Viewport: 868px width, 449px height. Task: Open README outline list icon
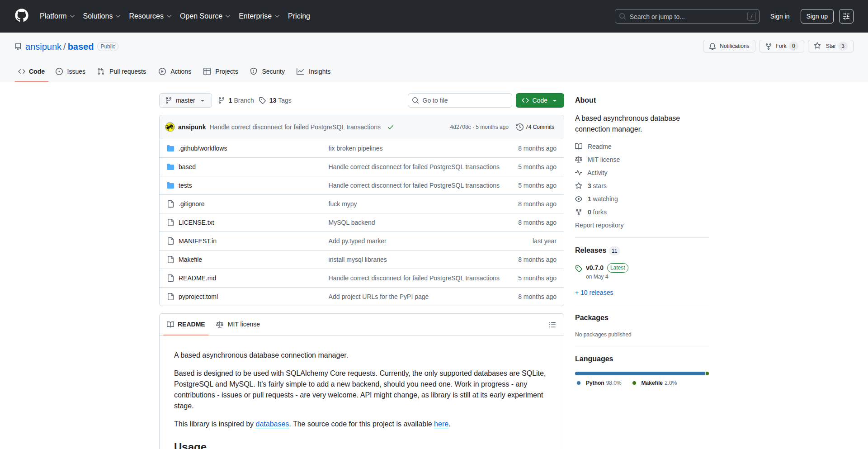coord(552,325)
